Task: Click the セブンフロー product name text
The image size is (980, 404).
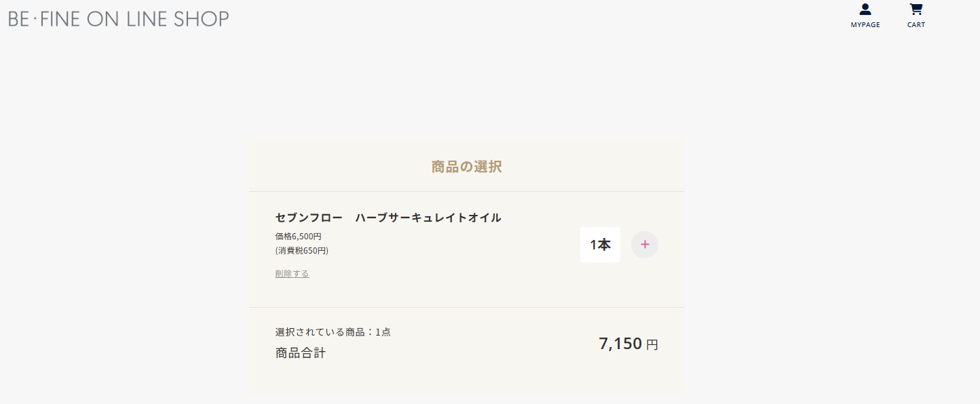Action: (309, 218)
